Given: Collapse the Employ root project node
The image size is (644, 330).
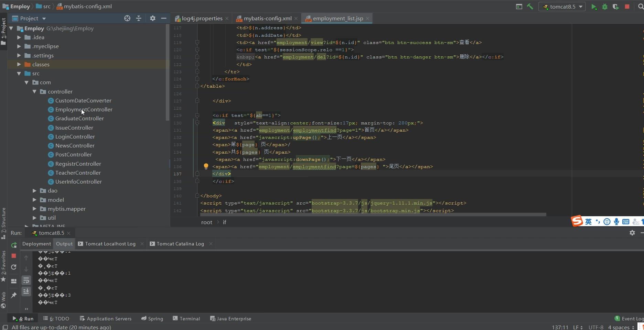Looking at the screenshot, I should pos(11,28).
